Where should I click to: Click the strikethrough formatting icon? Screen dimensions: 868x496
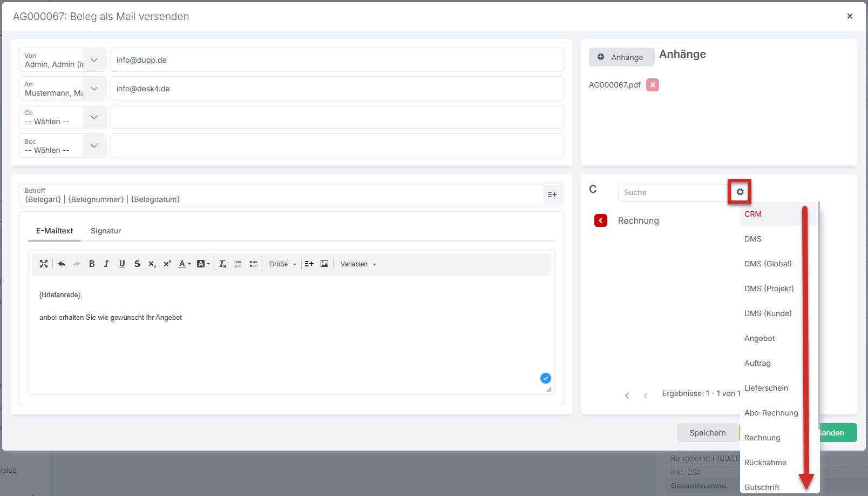point(137,264)
